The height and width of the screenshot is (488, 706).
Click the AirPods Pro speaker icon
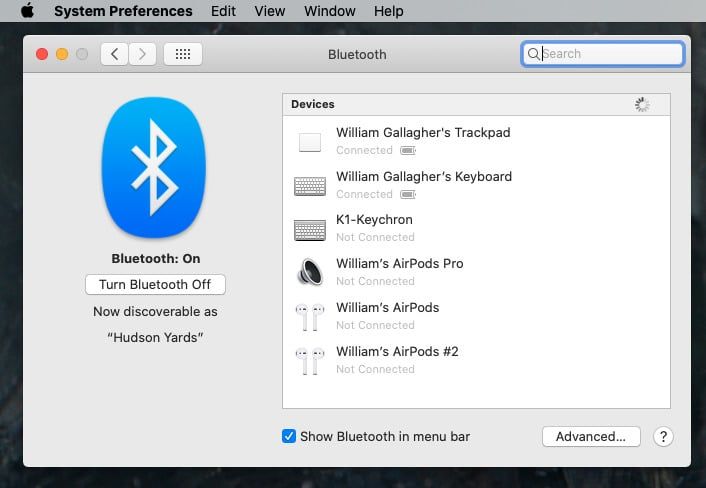[310, 273]
